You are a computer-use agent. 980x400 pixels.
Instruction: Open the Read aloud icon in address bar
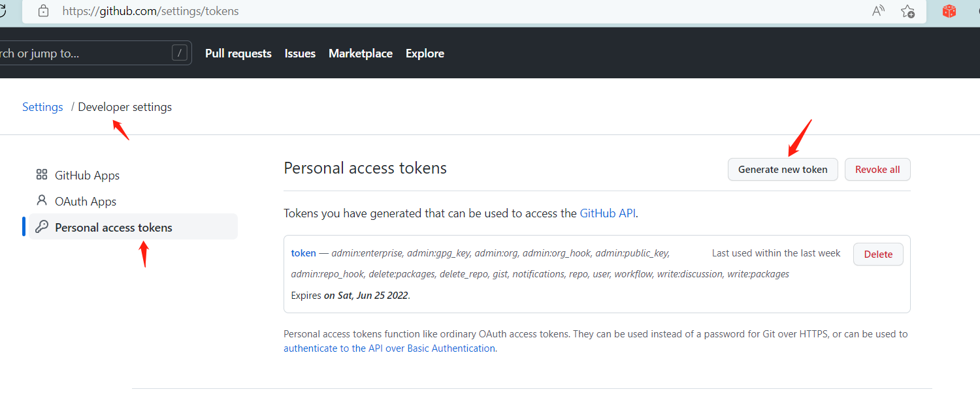click(x=879, y=10)
